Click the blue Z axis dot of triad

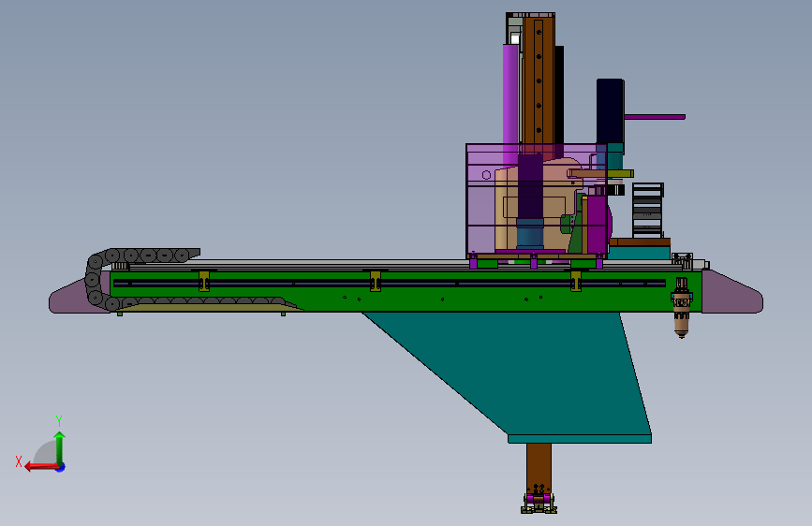coord(61,467)
